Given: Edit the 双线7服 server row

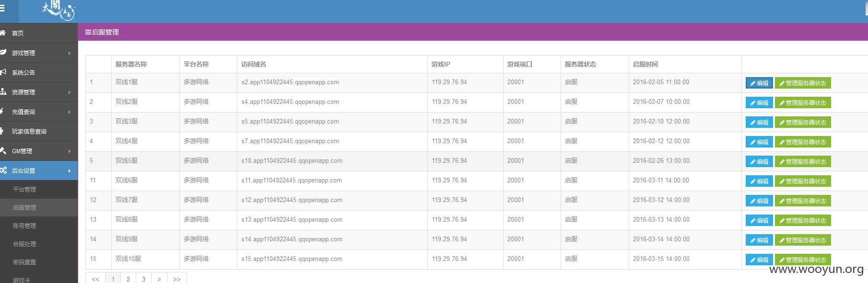Looking at the screenshot, I should (759, 201).
